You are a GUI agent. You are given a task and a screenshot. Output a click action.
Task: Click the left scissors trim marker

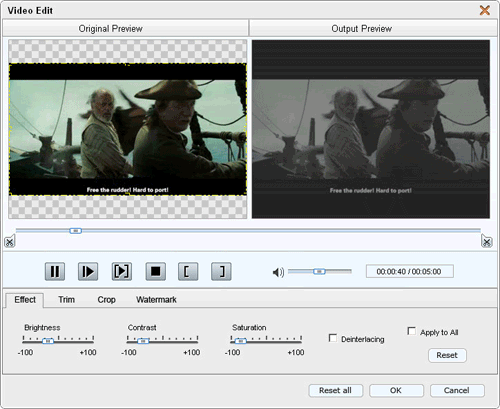10,241
